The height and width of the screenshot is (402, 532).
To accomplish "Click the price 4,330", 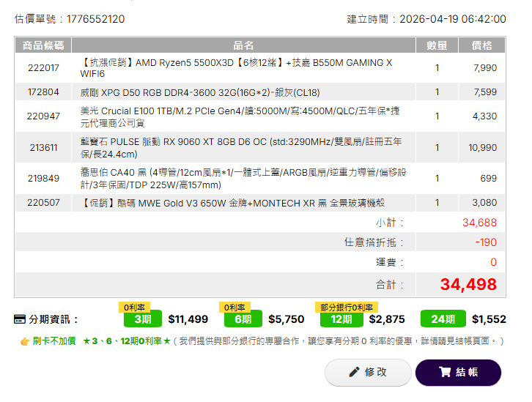I will pyautogui.click(x=485, y=116).
